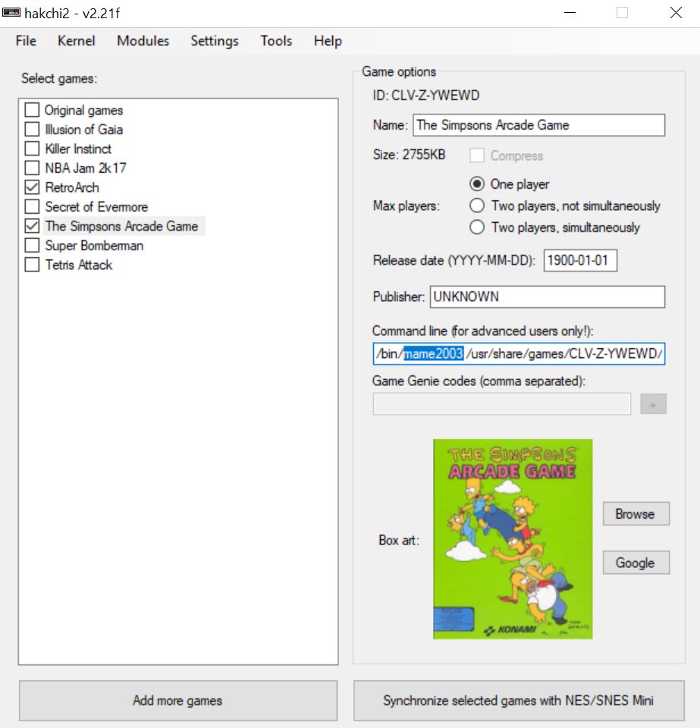Select The Simpsons Arcade Game list entry
This screenshot has width=700, height=728.
[121, 226]
